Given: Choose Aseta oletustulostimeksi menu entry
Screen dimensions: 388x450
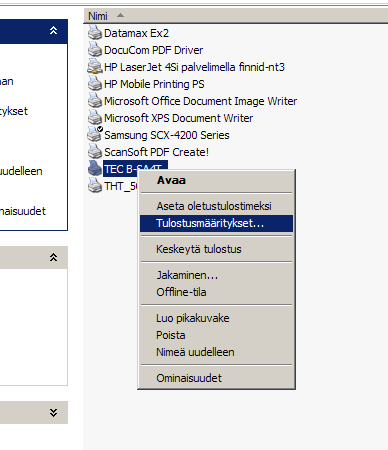Looking at the screenshot, I should (x=216, y=206).
